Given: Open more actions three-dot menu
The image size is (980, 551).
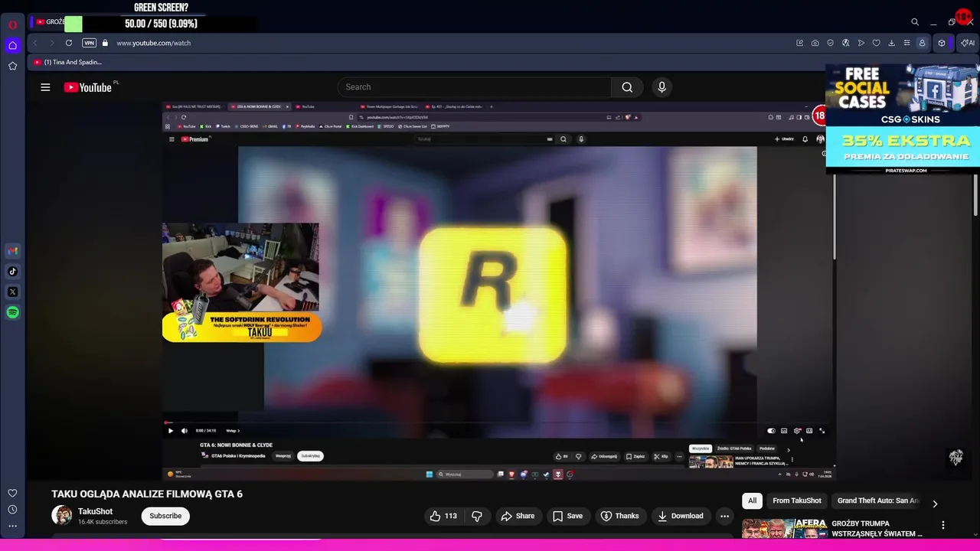Looking at the screenshot, I should 724,516.
